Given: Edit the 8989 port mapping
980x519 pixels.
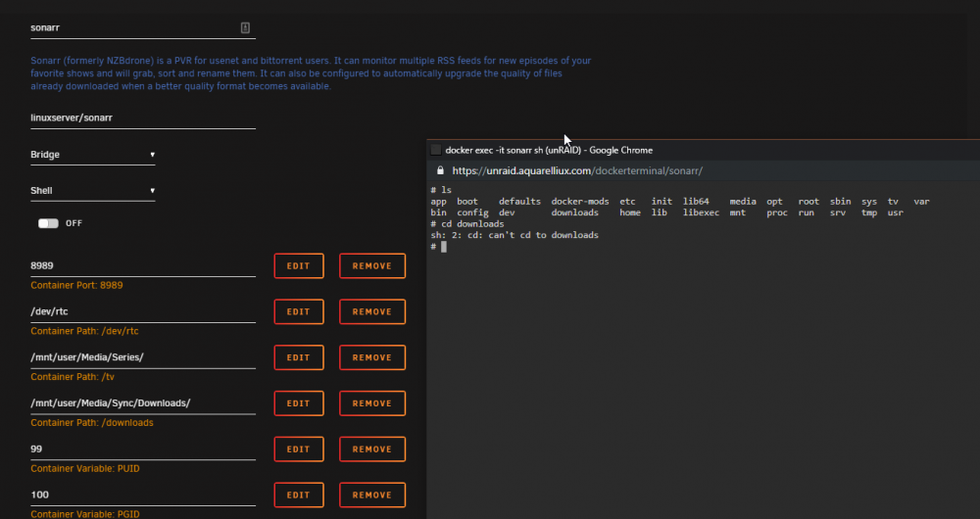Looking at the screenshot, I should pyautogui.click(x=299, y=266).
